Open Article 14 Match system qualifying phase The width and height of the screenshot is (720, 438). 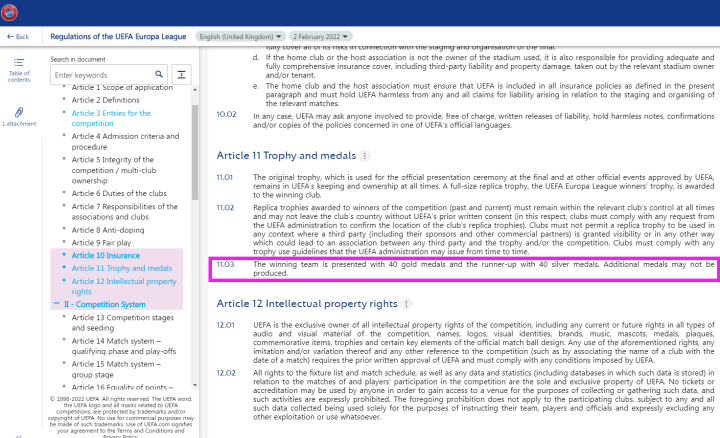click(x=124, y=346)
